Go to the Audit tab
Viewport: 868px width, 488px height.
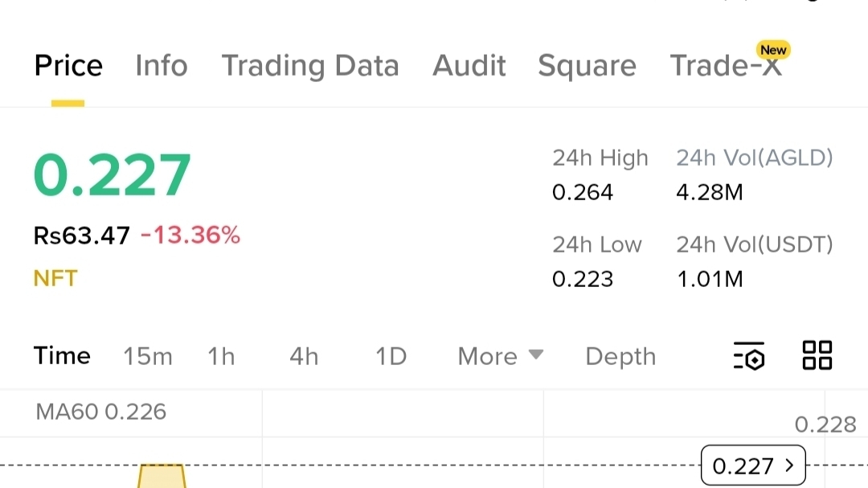(x=469, y=65)
